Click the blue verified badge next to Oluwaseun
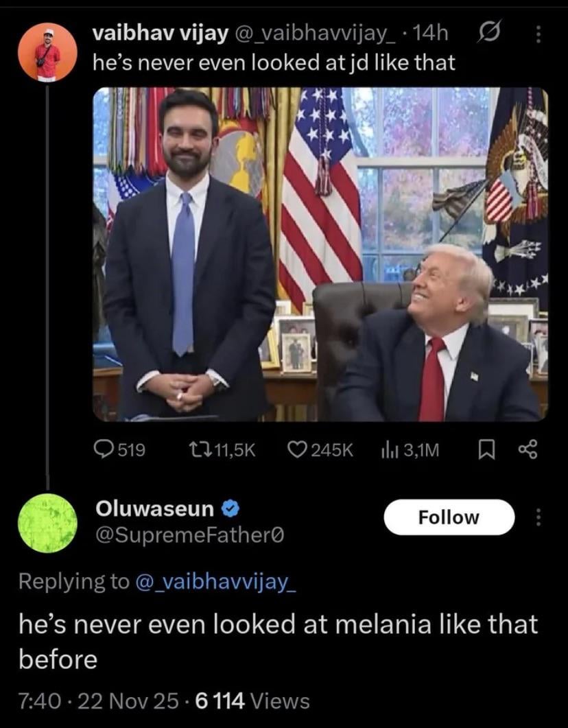The width and height of the screenshot is (568, 728). [232, 508]
